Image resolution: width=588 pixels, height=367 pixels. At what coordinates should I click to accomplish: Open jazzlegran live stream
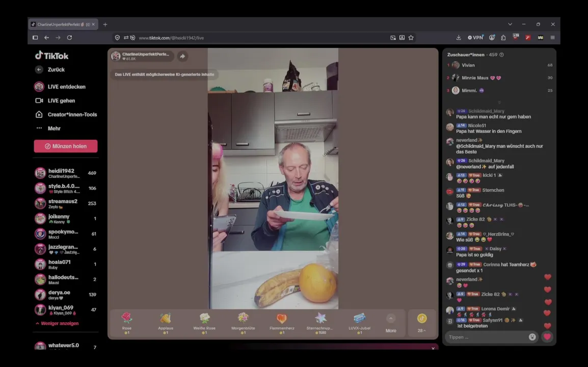coord(66,249)
